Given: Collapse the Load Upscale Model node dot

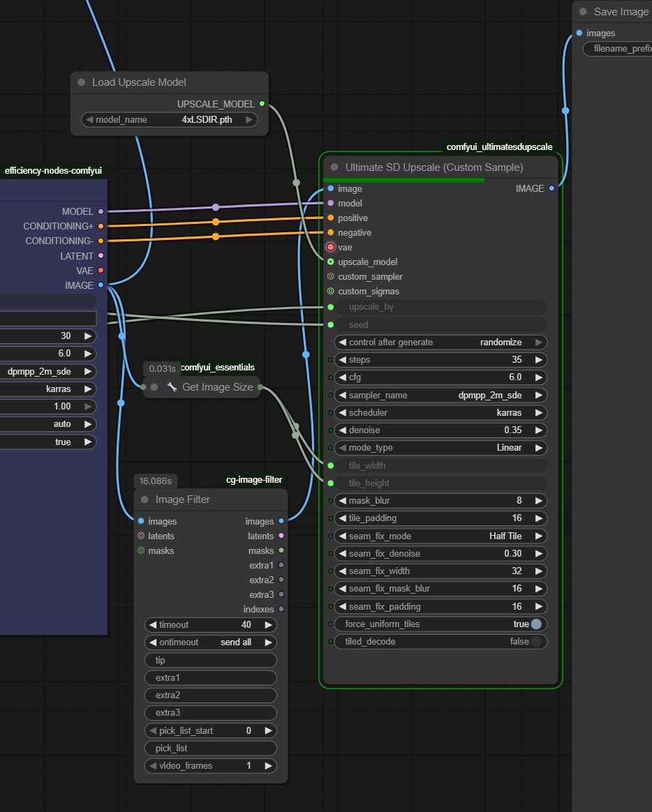Looking at the screenshot, I should pyautogui.click(x=82, y=82).
